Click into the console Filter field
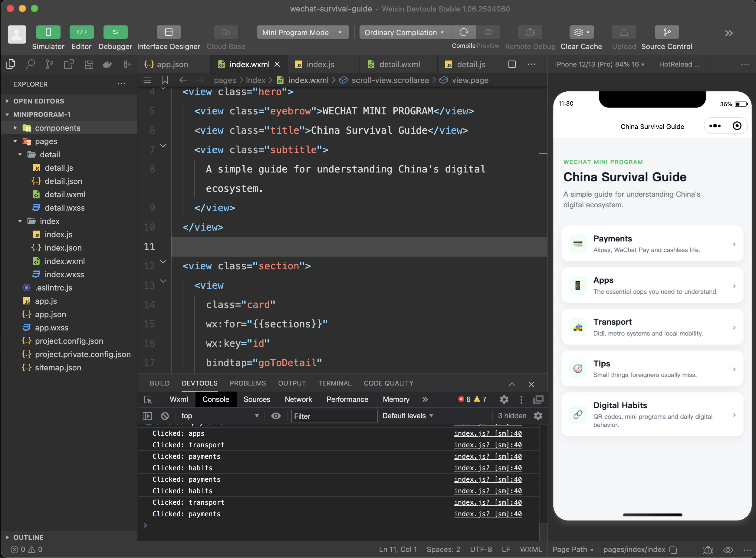Viewport: 756px width, 558px height. [334, 416]
